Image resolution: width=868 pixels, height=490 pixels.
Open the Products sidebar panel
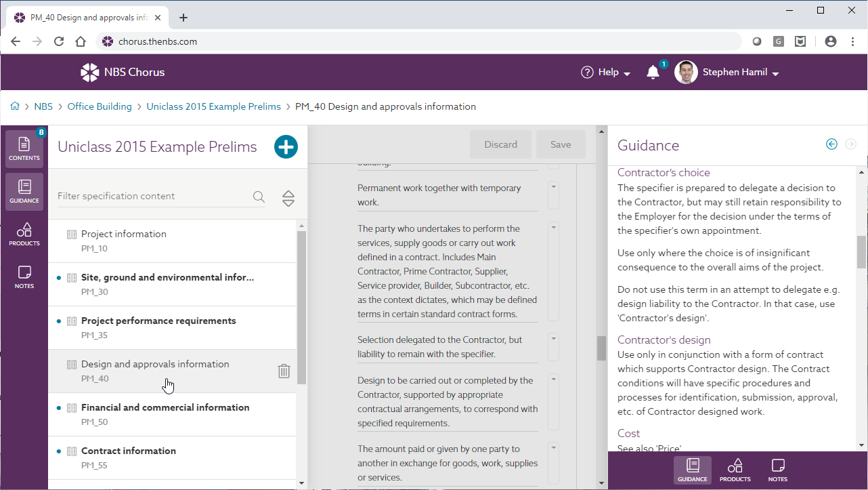pos(24,234)
